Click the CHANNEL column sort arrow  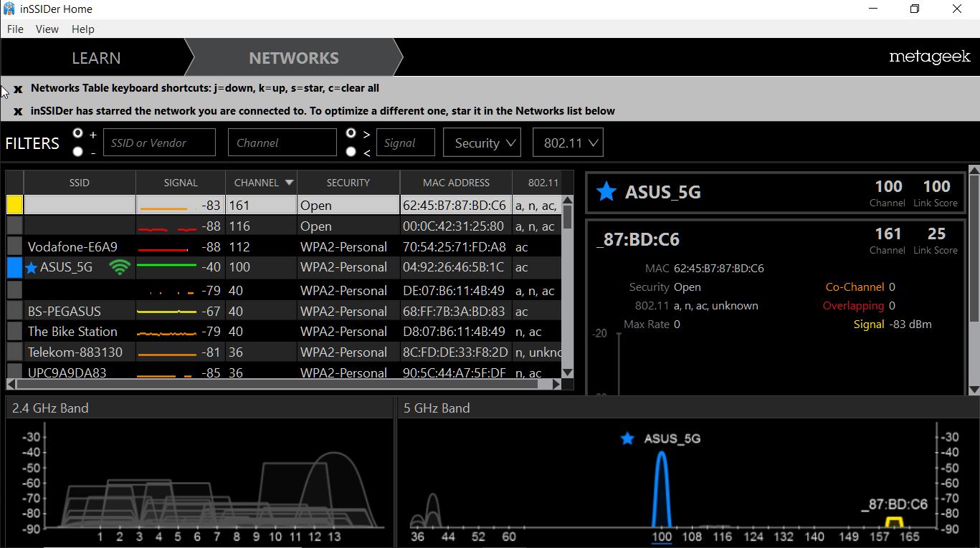pyautogui.click(x=289, y=183)
